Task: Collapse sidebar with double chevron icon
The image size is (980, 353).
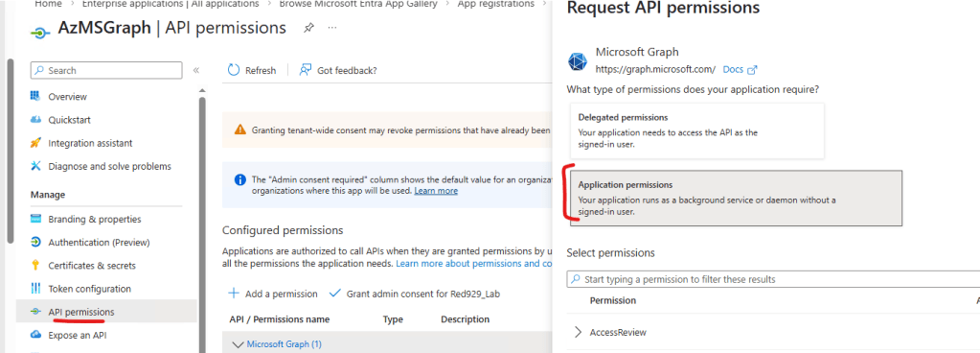Action: 196,71
